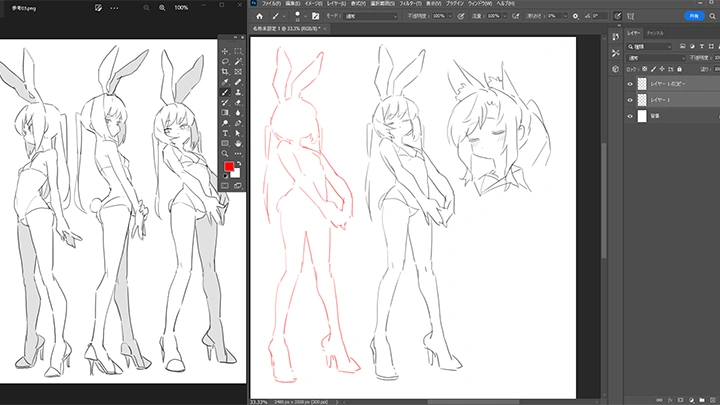
Task: Open the layer filter type dropdown
Action: 650,47
